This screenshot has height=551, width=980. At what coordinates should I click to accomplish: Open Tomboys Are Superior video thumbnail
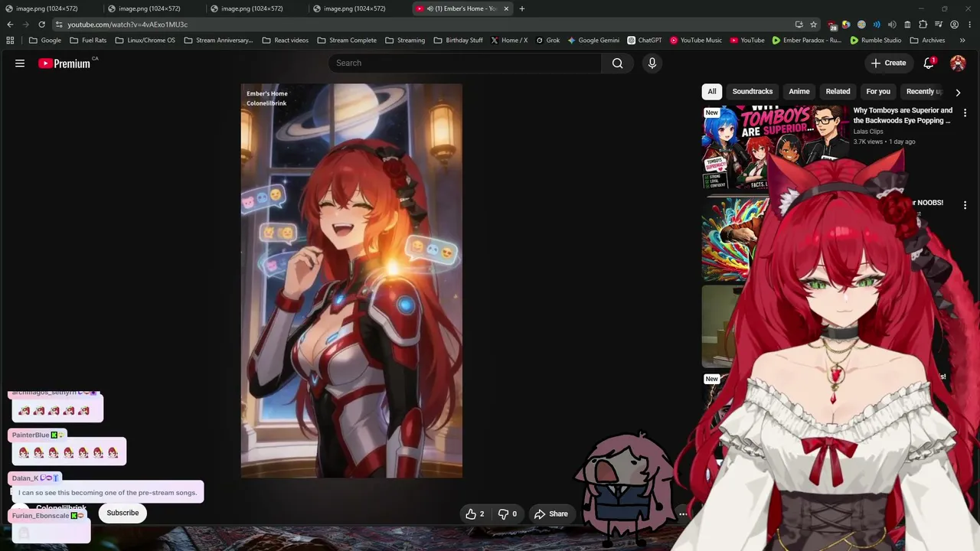(774, 147)
